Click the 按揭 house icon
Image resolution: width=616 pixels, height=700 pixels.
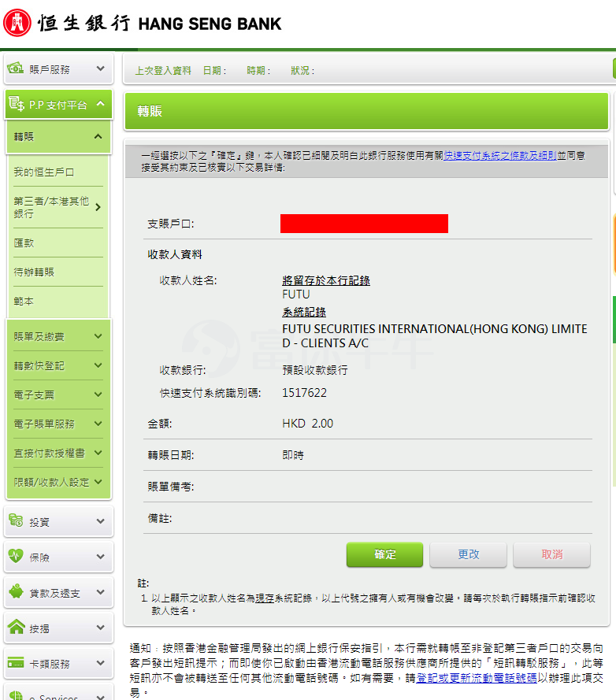pos(16,626)
